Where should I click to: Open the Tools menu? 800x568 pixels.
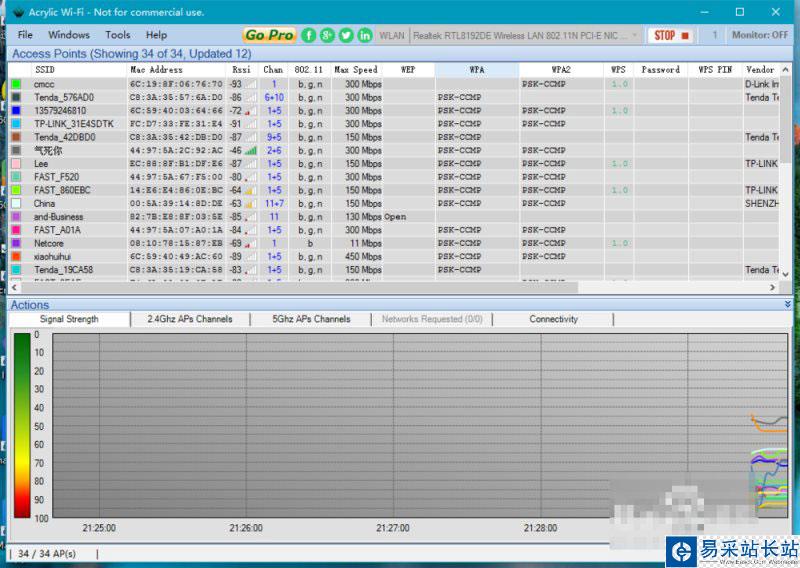118,35
